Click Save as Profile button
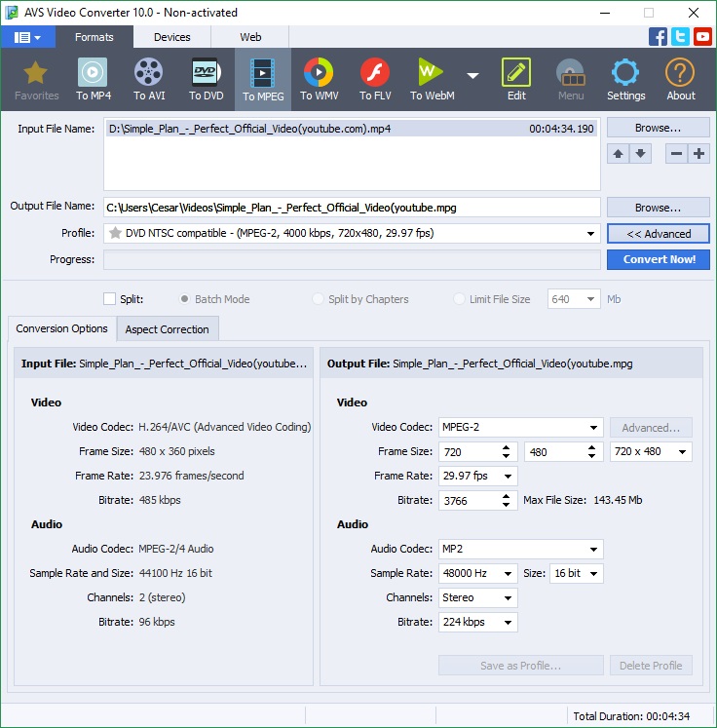The height and width of the screenshot is (728, 717). (520, 666)
